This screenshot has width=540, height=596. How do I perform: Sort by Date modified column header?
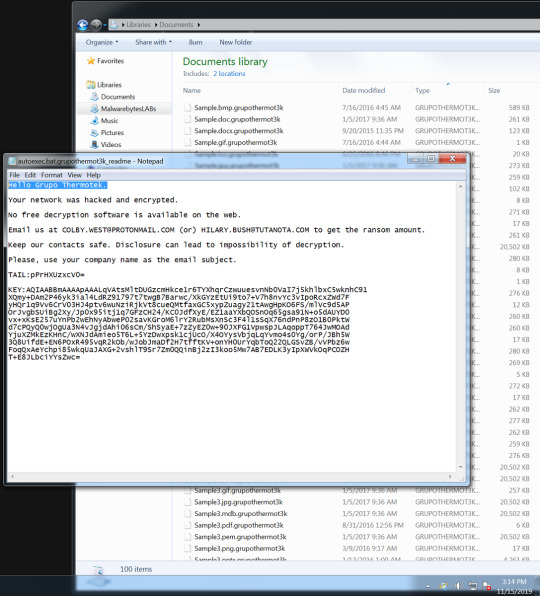coord(364,90)
